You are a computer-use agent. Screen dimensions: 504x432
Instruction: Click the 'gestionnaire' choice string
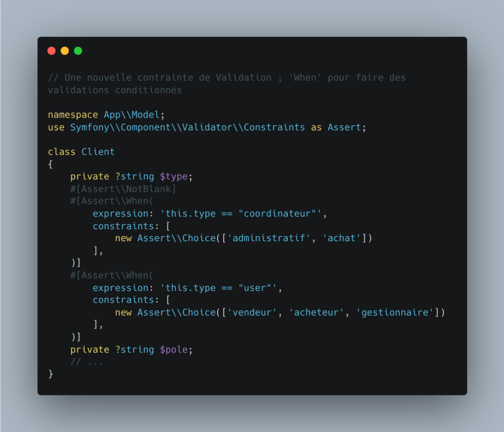point(394,312)
